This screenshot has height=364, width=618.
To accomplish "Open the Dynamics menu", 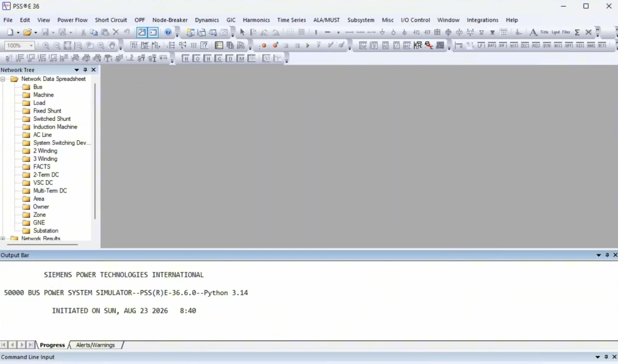I will pos(207,20).
